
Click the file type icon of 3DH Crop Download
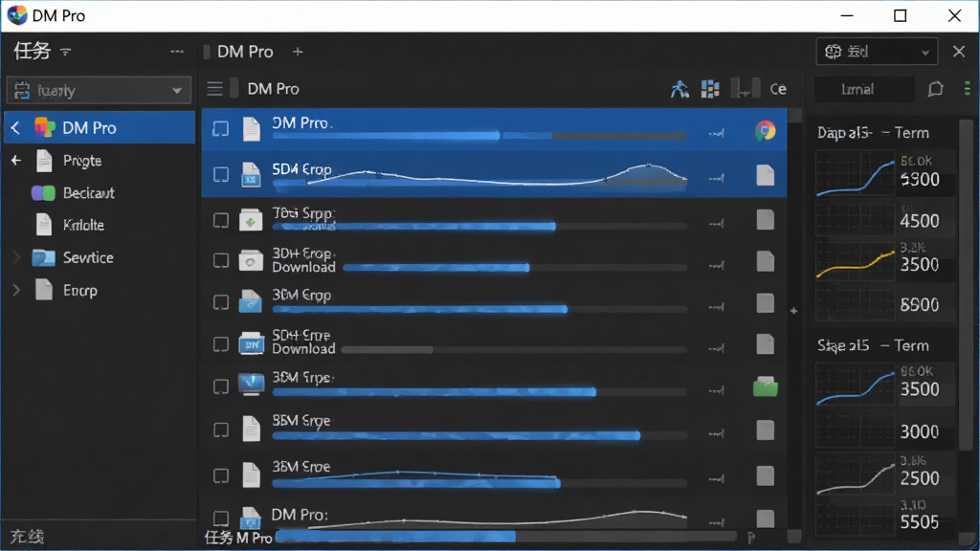coord(251,260)
